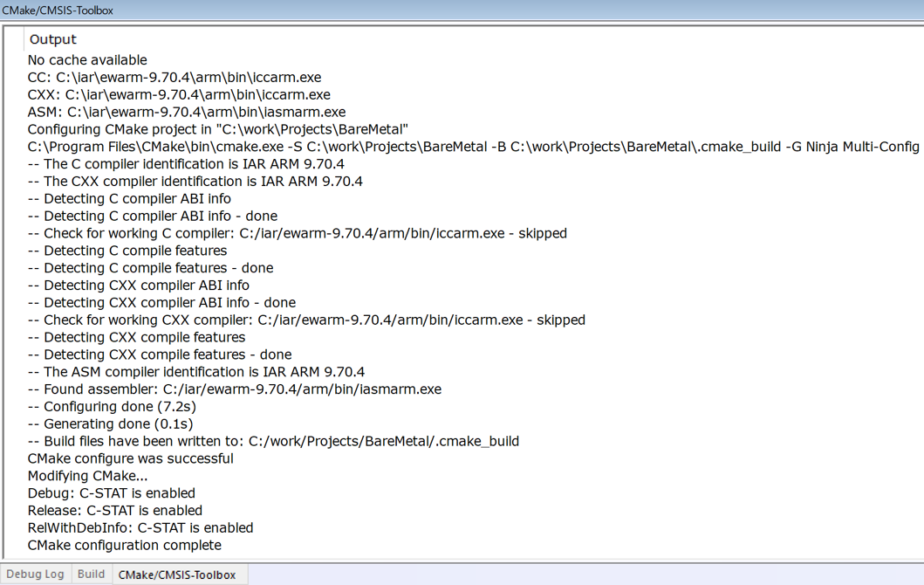Open the Build tab
The width and height of the screenshot is (924, 585).
[x=91, y=574]
